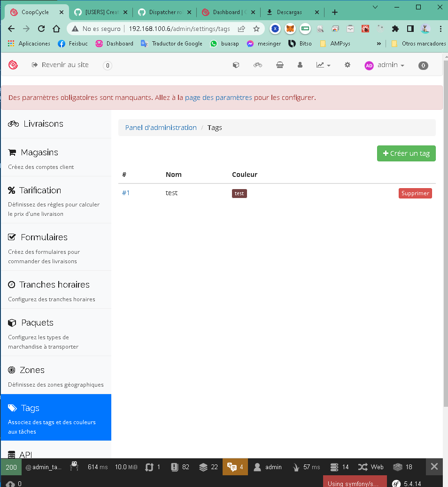Screen dimensions: 448x487
Task: Open the AMPsys bookmark folder
Action: 335,44
